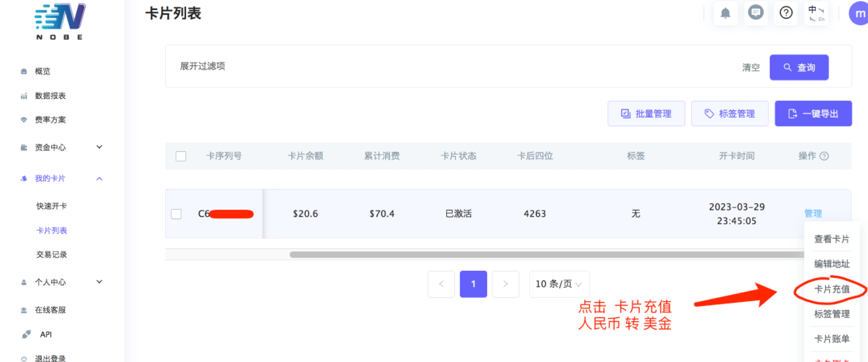
Task: Click the 一键导出 export button
Action: [x=813, y=113]
